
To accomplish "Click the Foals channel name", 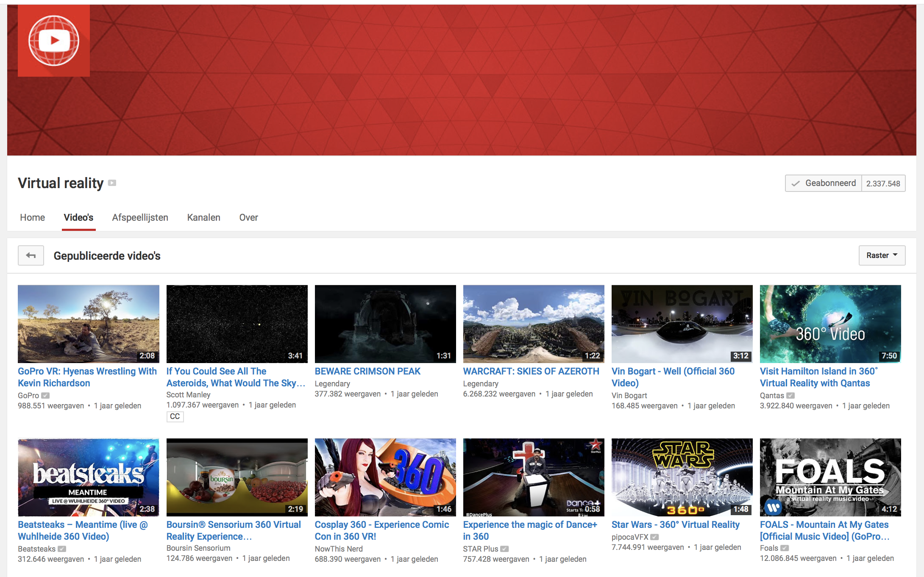I will coord(769,548).
